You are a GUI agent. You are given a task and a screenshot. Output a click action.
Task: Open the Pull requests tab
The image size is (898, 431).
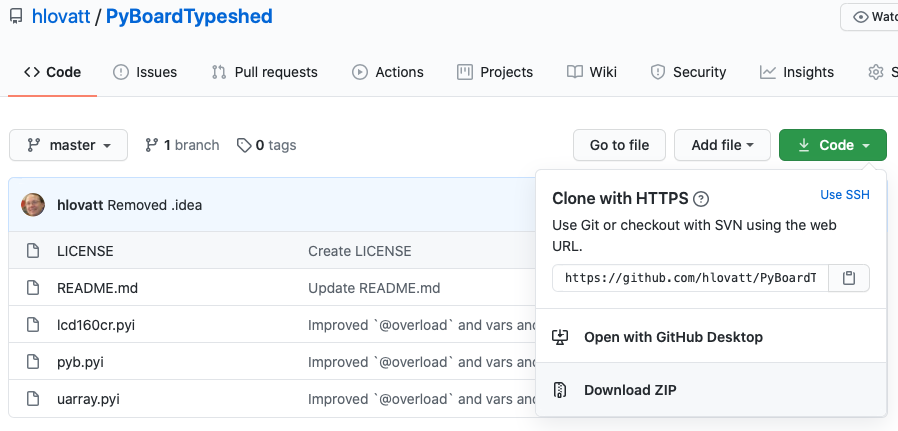(264, 72)
